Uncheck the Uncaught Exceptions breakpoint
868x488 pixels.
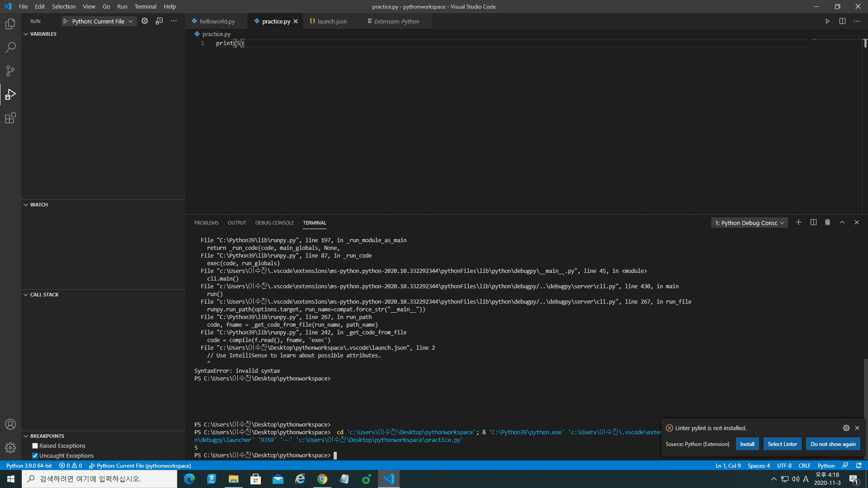35,456
